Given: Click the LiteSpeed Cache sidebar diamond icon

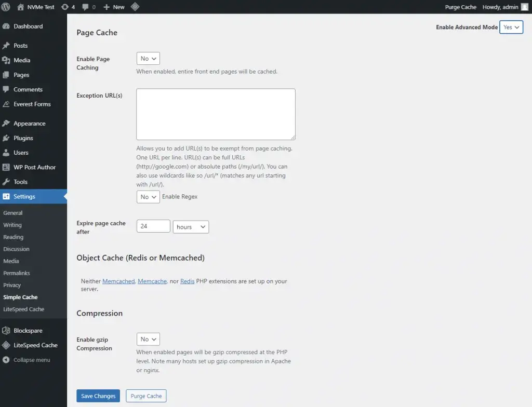Looking at the screenshot, I should click(6, 345).
